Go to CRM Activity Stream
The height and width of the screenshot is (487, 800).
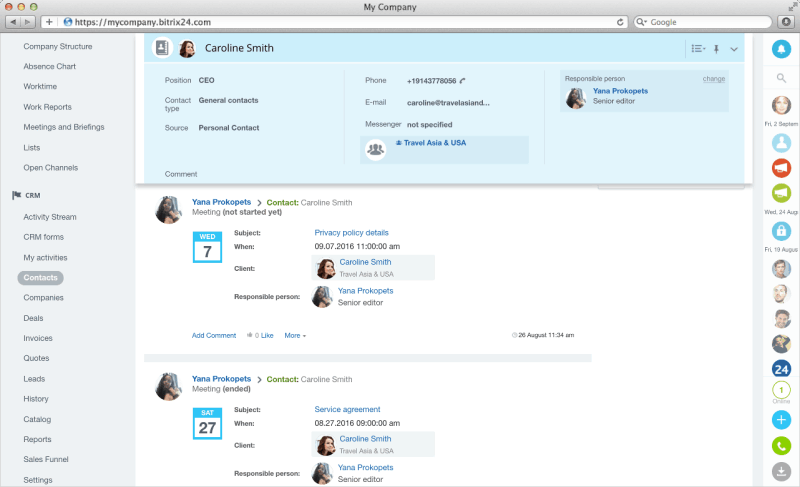coord(50,217)
